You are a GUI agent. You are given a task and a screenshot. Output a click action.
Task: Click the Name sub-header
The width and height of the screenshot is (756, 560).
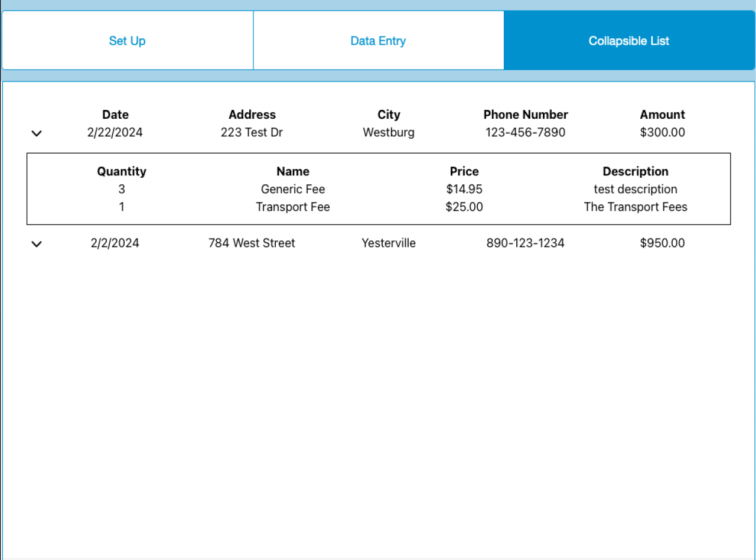click(293, 171)
